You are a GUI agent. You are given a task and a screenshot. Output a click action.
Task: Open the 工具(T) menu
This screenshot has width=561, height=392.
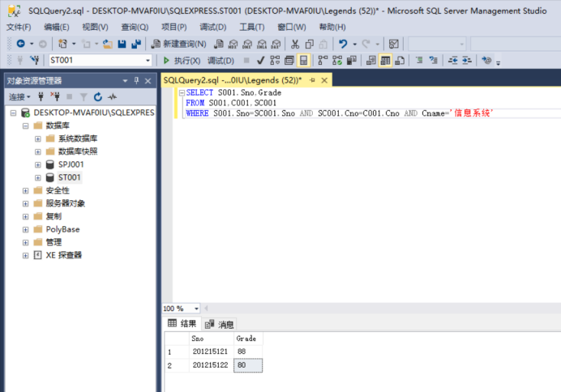[x=251, y=28]
